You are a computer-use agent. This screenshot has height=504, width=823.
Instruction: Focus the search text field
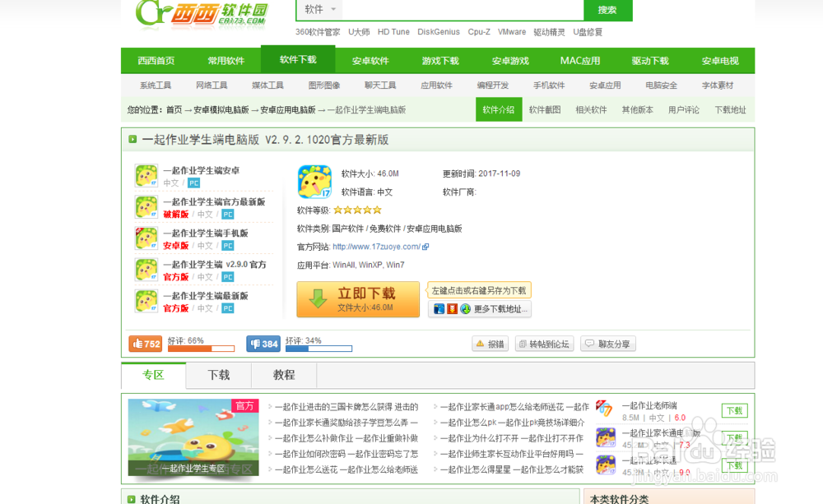tap(463, 9)
